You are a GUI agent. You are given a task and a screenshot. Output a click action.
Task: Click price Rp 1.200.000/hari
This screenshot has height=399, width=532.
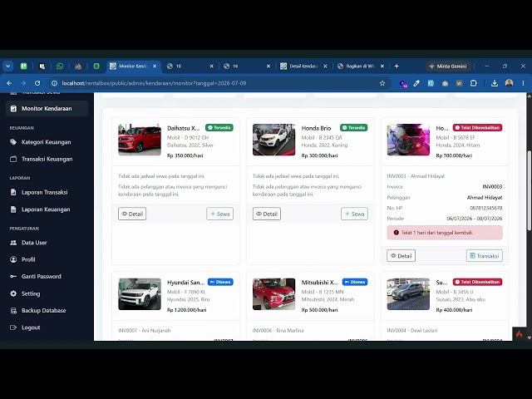pos(185,310)
